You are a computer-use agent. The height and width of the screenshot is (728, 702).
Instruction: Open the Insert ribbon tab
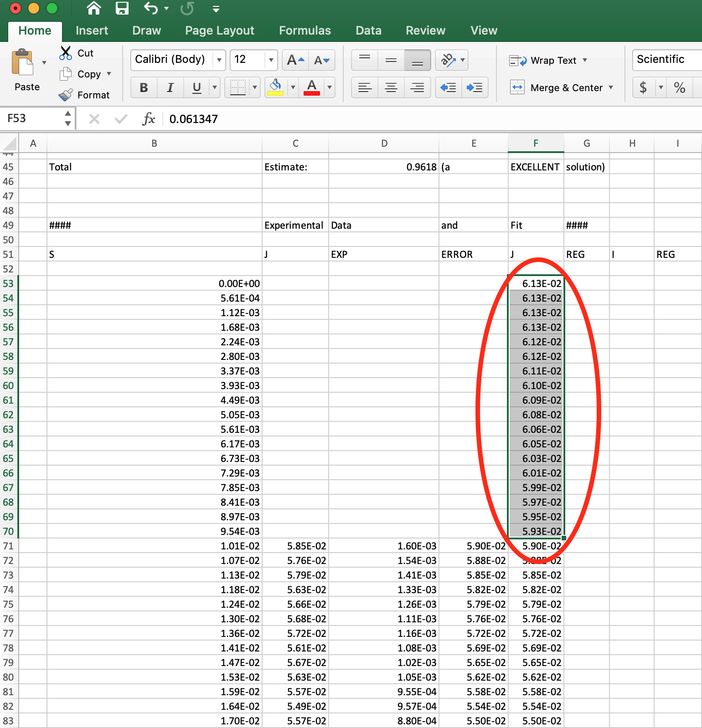(92, 31)
